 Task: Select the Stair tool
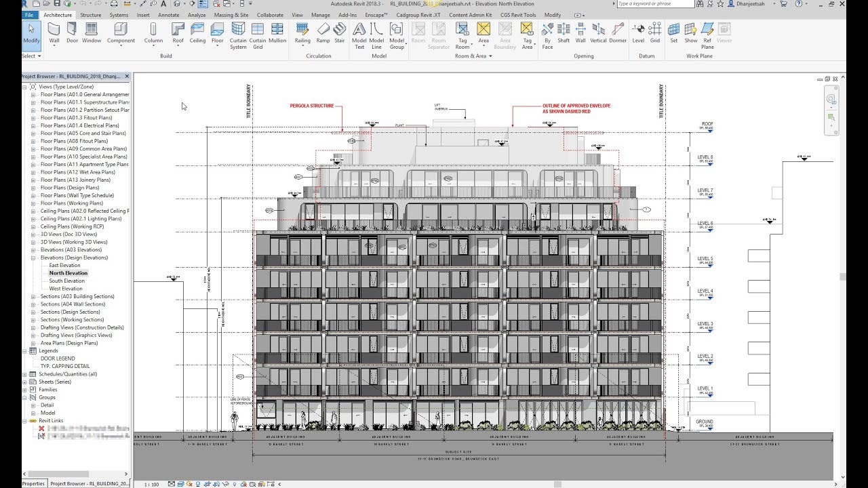click(x=340, y=32)
